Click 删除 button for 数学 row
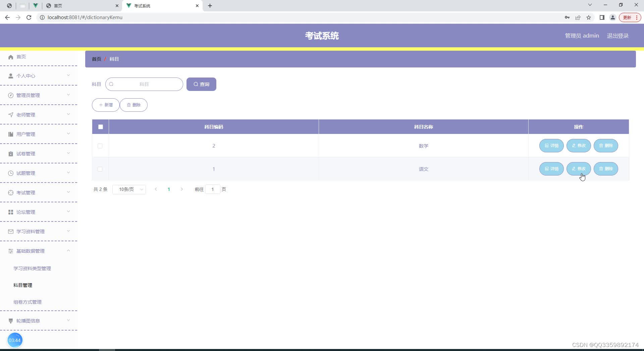 pos(606,146)
